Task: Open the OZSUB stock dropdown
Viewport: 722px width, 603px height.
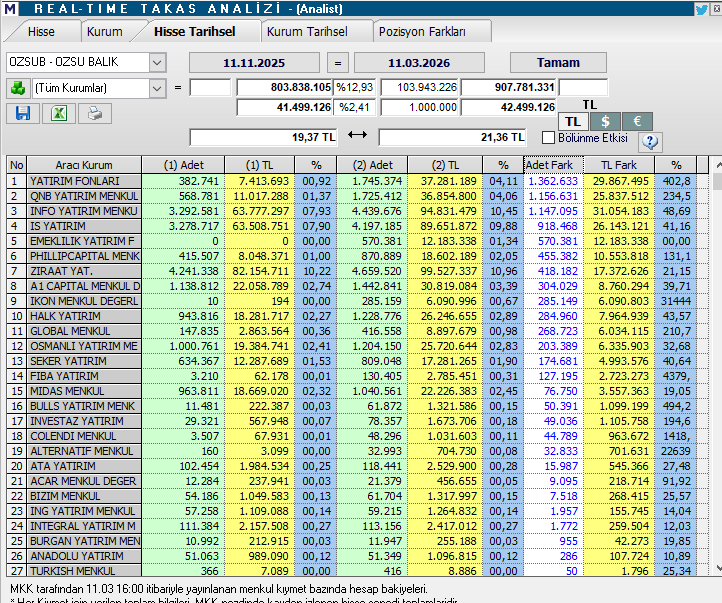Action: (x=157, y=62)
